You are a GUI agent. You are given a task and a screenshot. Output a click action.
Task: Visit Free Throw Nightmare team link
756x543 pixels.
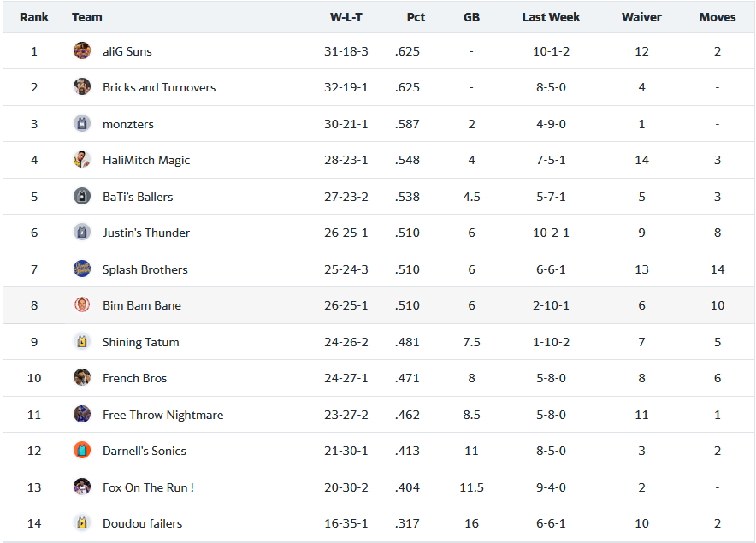(163, 415)
